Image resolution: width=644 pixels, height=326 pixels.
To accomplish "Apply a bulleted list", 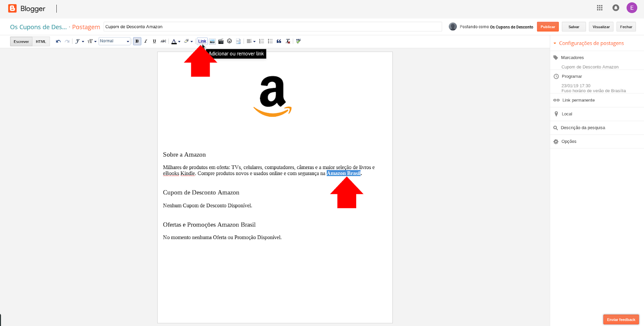I will coord(270,41).
